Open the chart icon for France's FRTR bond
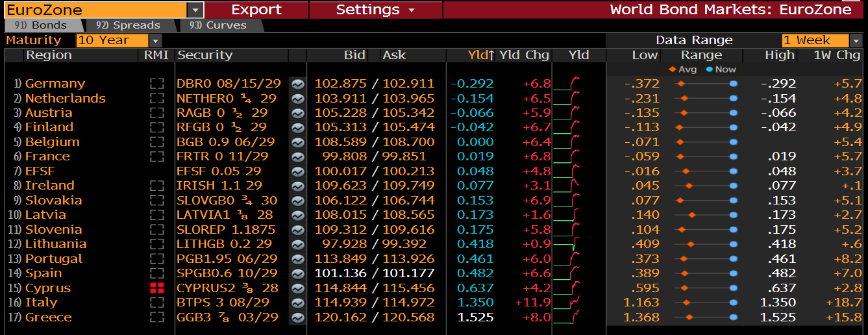868x335 pixels. (298, 156)
